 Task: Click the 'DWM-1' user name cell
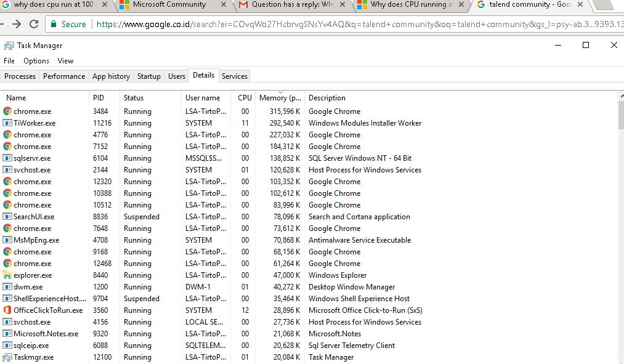click(x=198, y=287)
